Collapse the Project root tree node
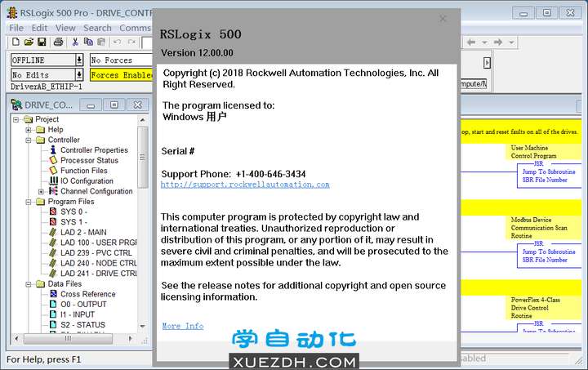Screen dimensions: 588x370 (x=16, y=119)
